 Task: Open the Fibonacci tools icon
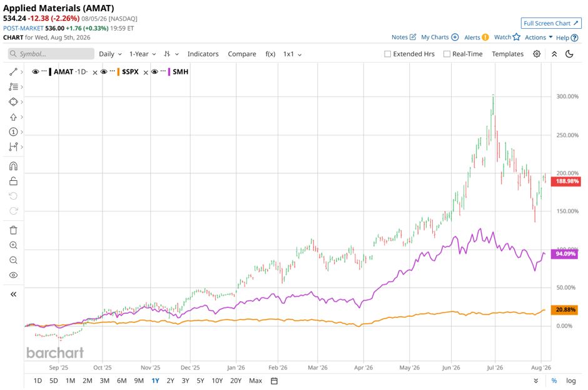(x=14, y=87)
